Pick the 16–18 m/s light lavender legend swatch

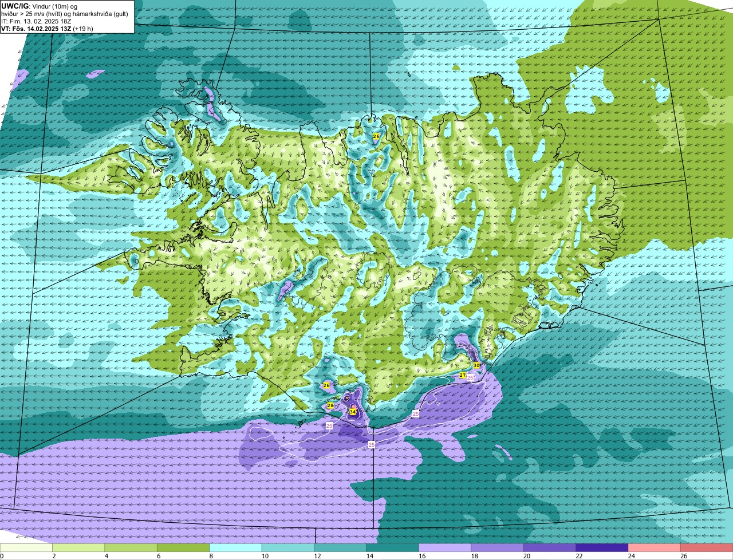[x=445, y=547]
